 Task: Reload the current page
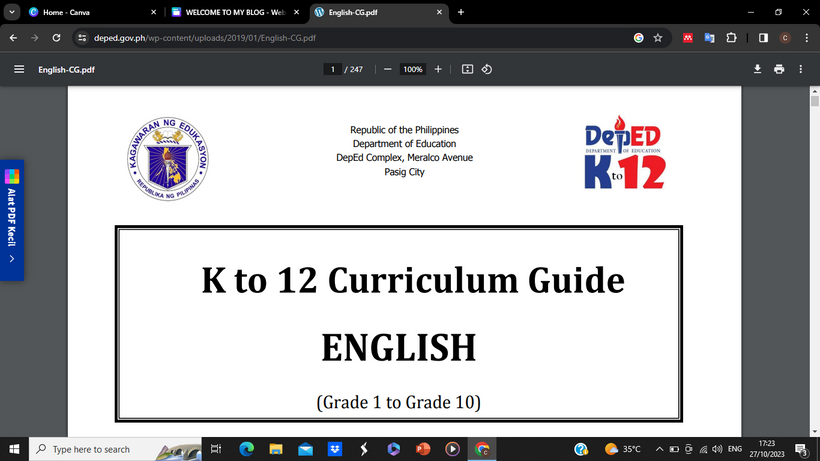[x=56, y=38]
